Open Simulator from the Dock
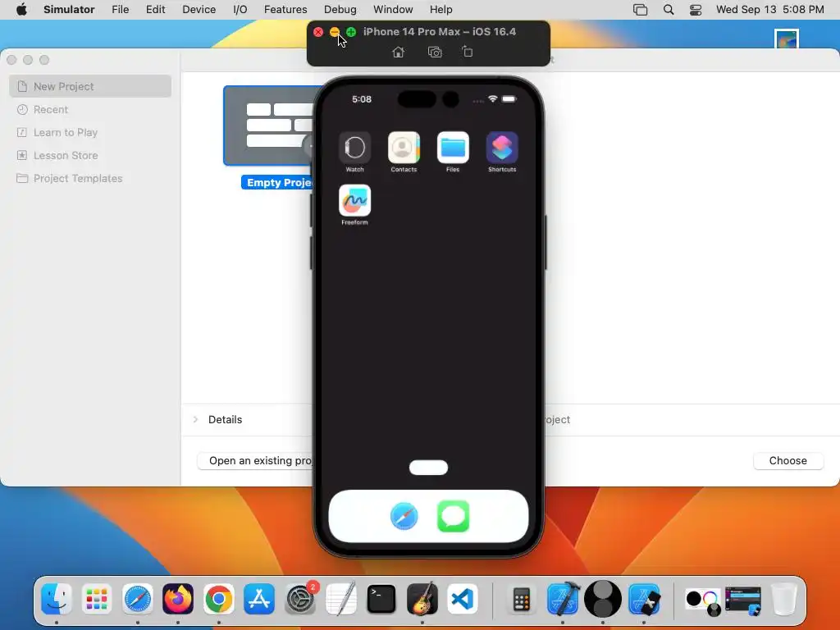 tap(644, 599)
